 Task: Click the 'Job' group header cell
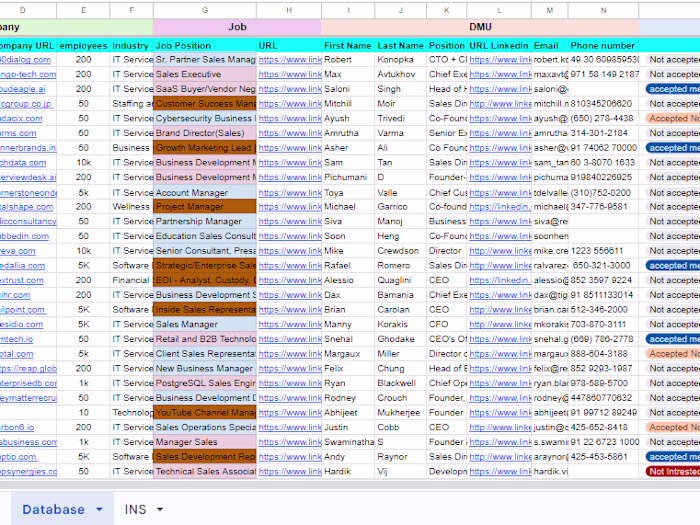coord(237,28)
